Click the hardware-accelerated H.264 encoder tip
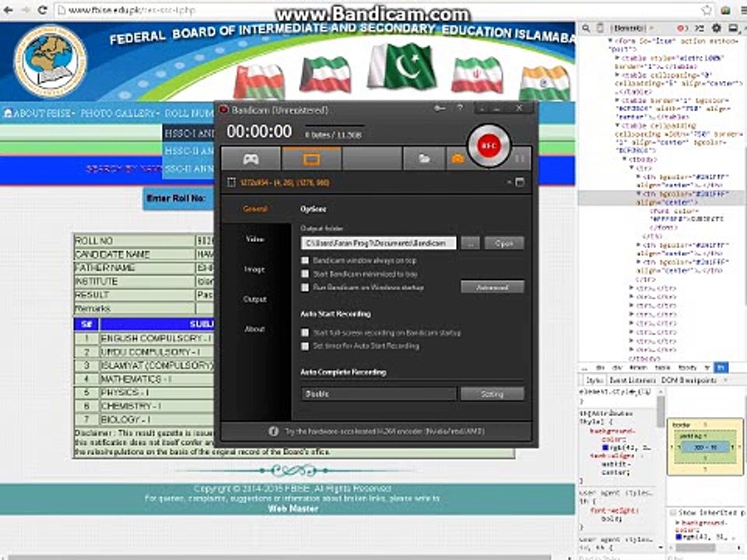Viewport: 747px width, 560px height. [384, 432]
